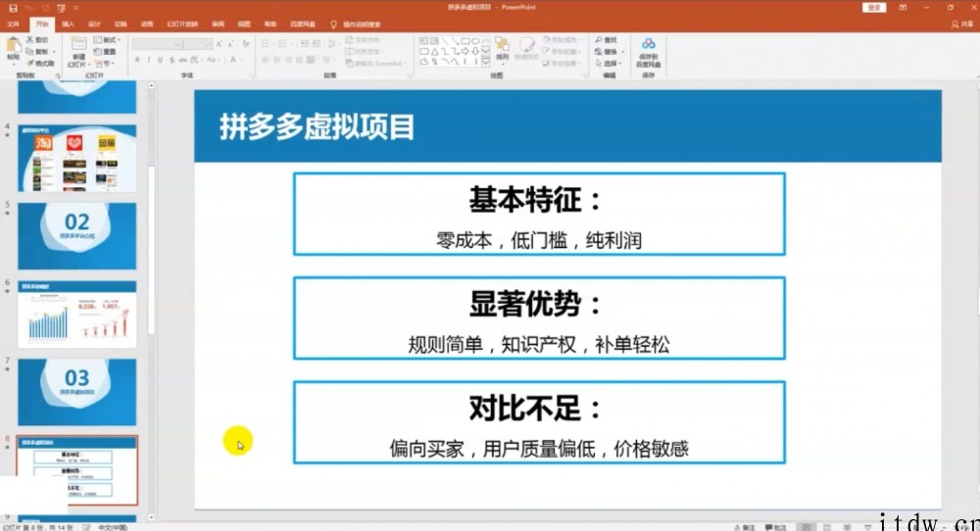Click the clear formatting icon
Image resolution: width=980 pixels, height=531 pixels.
point(246,44)
